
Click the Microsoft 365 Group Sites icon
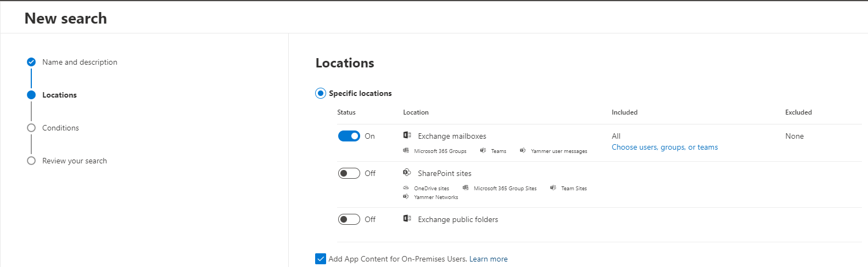tap(466, 188)
